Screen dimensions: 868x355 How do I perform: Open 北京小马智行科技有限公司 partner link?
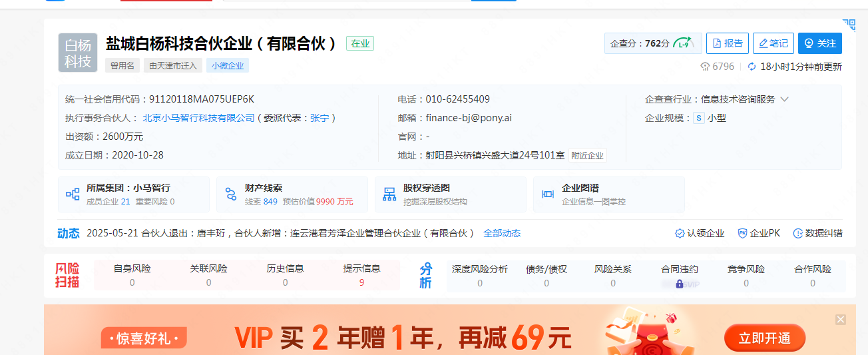click(x=198, y=118)
